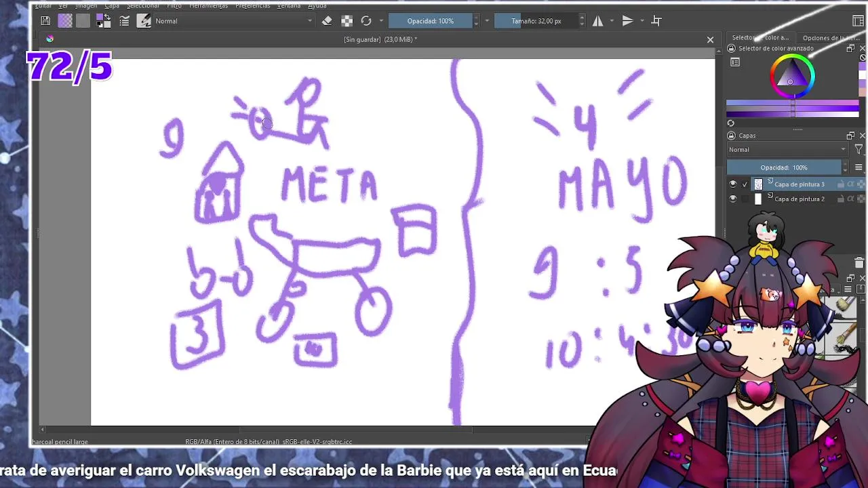Open the brush preset chooser icon
This screenshot has height=488, width=868.
click(x=144, y=21)
